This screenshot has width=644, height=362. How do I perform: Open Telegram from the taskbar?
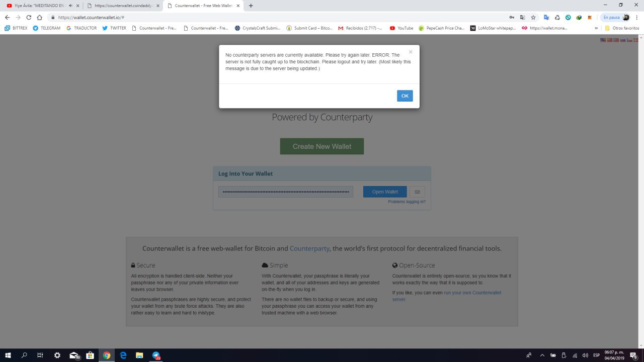pos(156,355)
